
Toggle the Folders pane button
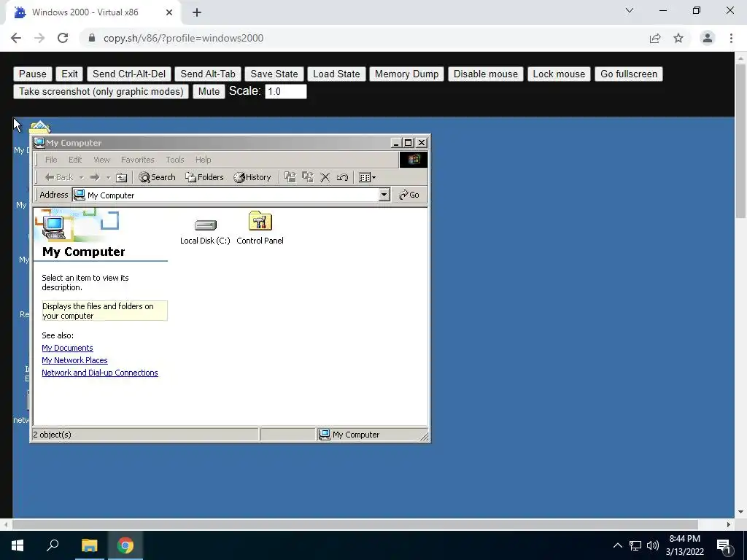tap(204, 177)
